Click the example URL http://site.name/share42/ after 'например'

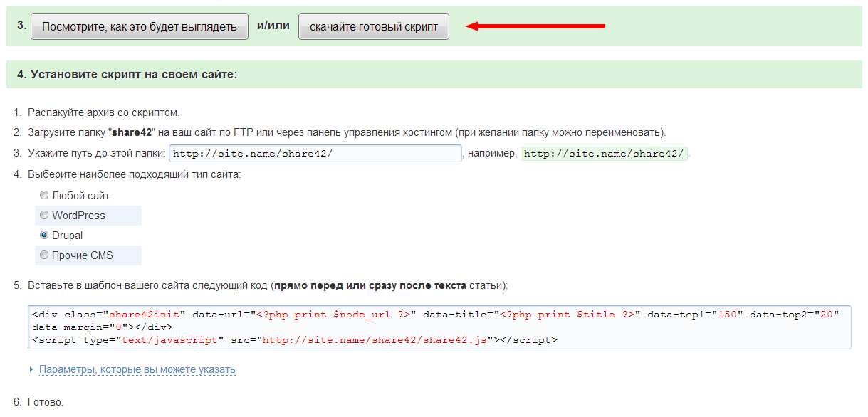pos(605,154)
